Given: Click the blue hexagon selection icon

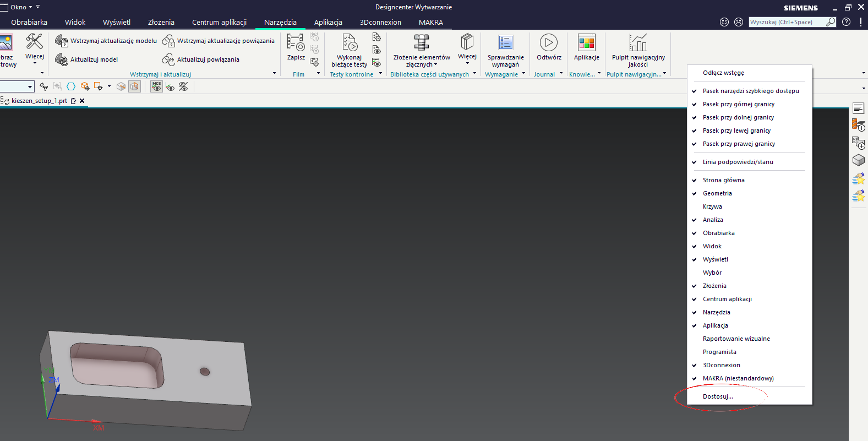Looking at the screenshot, I should pyautogui.click(x=71, y=86).
